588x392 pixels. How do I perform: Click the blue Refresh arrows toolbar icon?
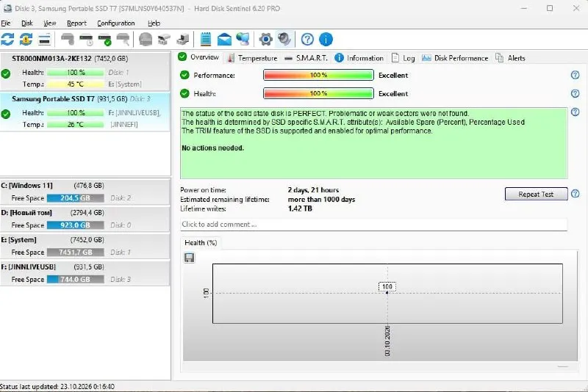(x=7, y=40)
